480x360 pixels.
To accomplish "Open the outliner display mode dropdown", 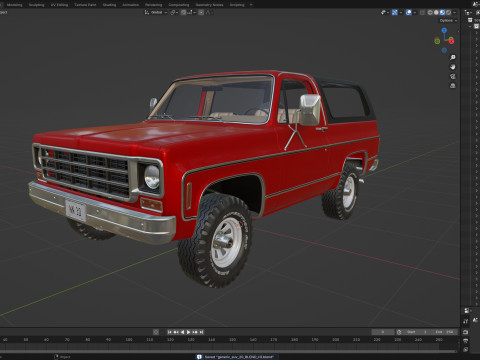I will click(x=469, y=12).
